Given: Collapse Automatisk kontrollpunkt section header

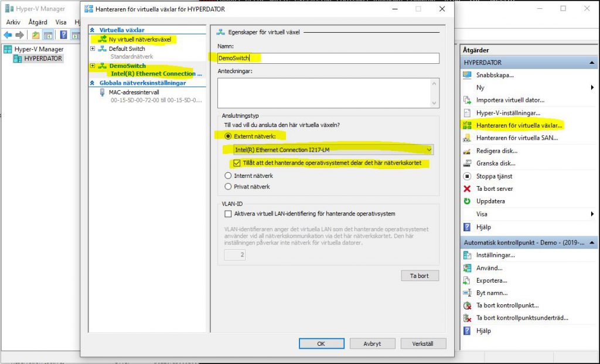Looking at the screenshot, I should coord(592,242).
